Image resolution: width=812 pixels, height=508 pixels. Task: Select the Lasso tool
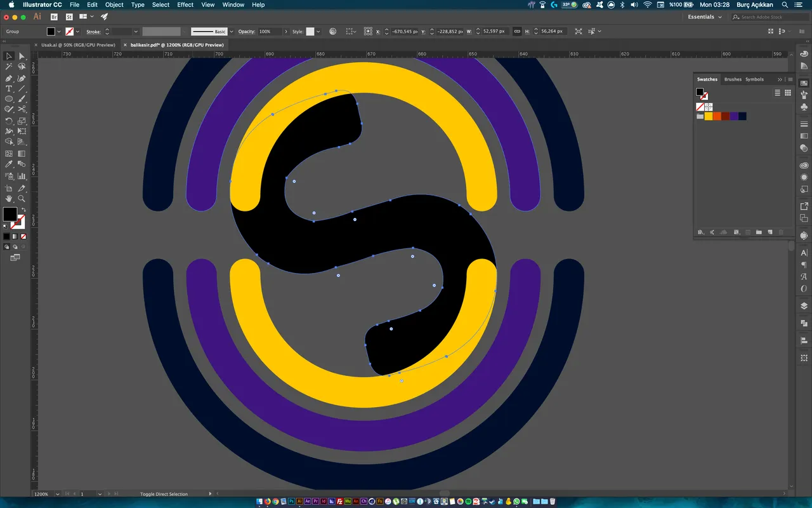[x=22, y=67]
